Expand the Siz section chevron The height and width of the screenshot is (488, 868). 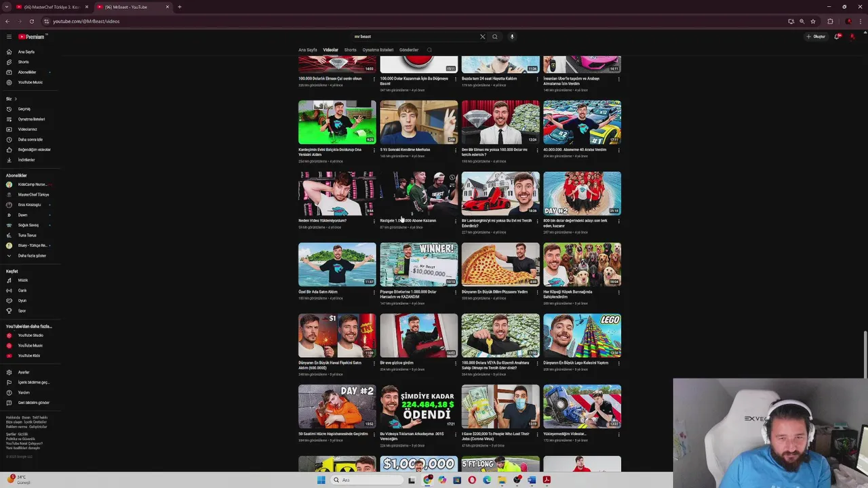point(16,99)
